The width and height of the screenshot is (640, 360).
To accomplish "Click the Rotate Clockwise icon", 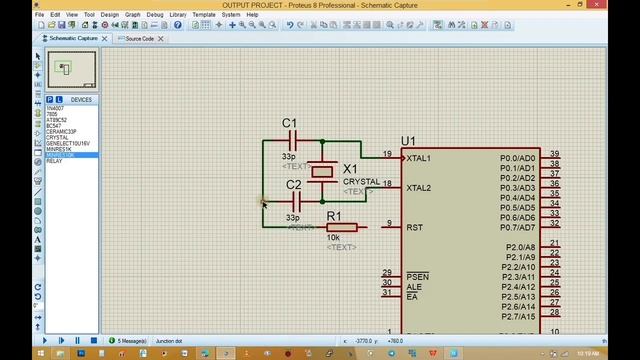I will pos(38,287).
